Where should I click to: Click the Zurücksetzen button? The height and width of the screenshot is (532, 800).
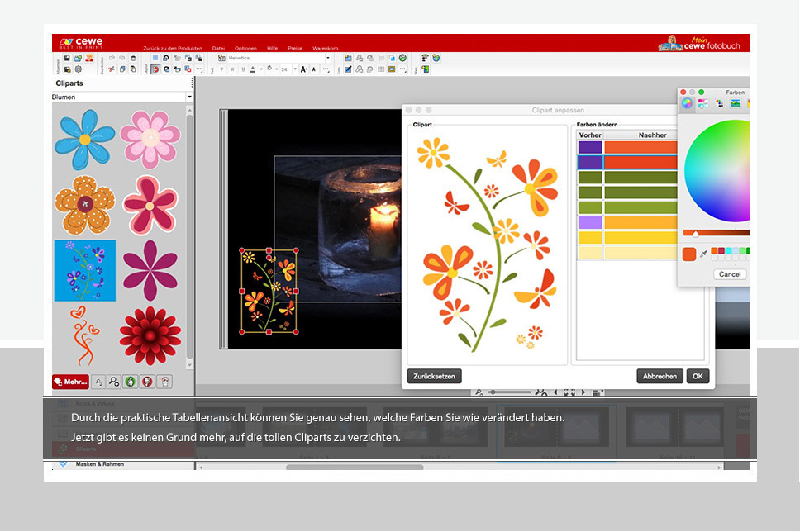[434, 376]
